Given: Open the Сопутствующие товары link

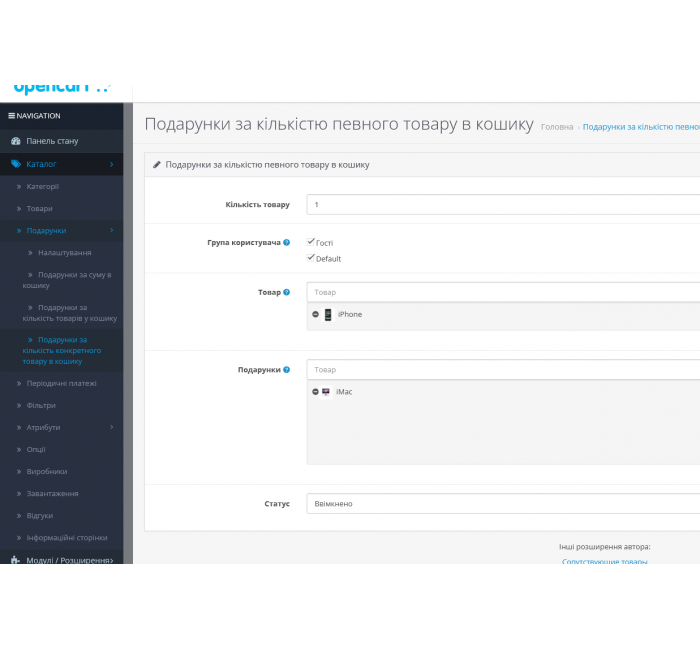Looking at the screenshot, I should tap(604, 561).
